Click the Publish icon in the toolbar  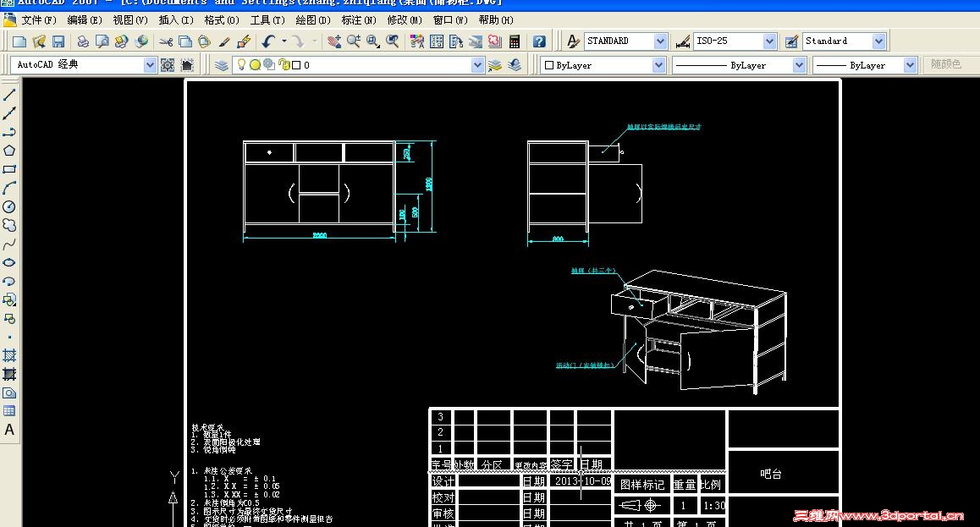(x=121, y=41)
